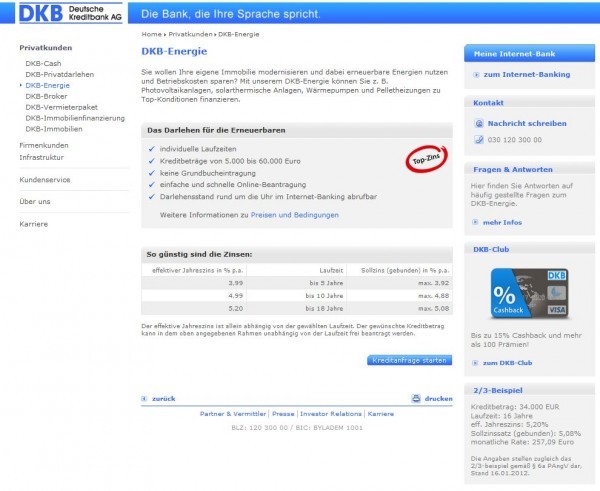The height and width of the screenshot is (491, 600).
Task: Click the Privatkunden breadcrumb
Action: [x=190, y=34]
